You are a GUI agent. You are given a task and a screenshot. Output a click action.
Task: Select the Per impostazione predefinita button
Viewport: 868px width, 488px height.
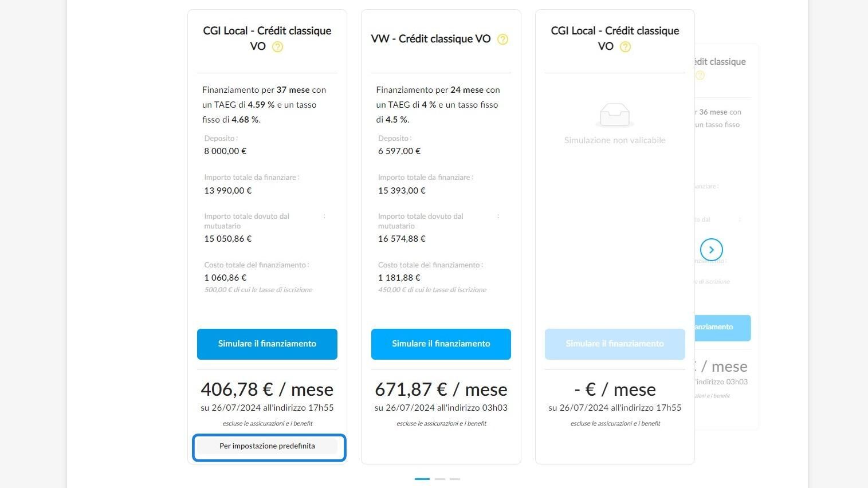(x=267, y=446)
